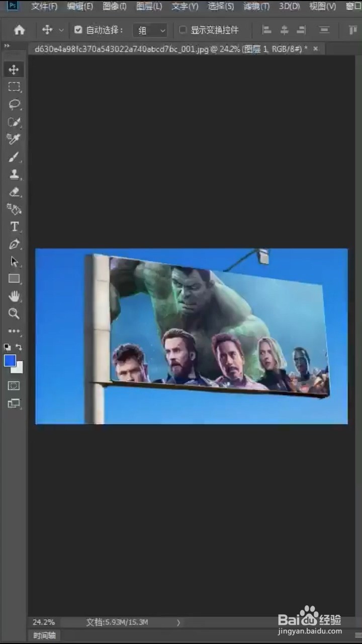Select the Hand tool
The width and height of the screenshot is (362, 644).
tap(14, 296)
